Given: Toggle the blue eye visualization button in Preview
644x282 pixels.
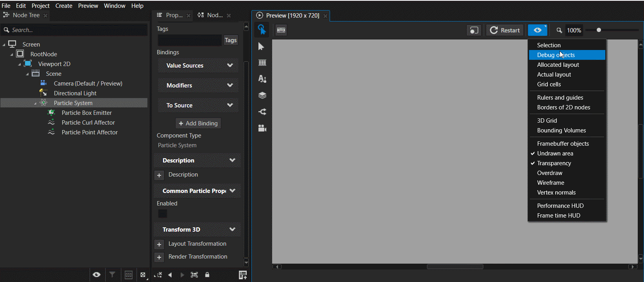Looking at the screenshot, I should click(538, 30).
